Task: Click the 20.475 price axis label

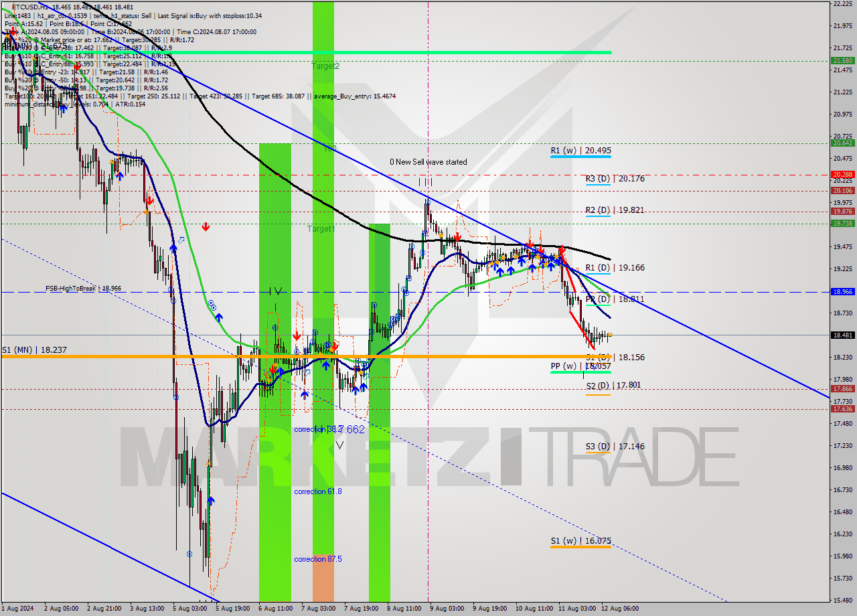Action: point(842,158)
